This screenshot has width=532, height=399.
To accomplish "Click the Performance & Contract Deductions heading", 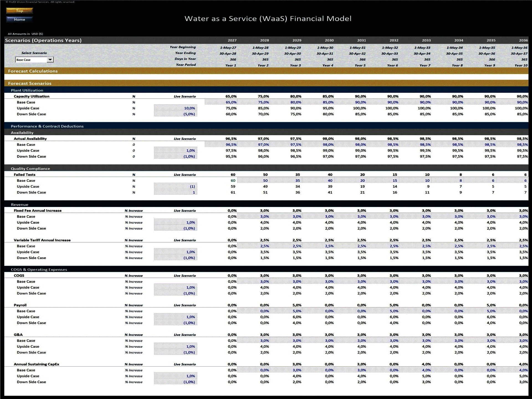I will click(47, 126).
